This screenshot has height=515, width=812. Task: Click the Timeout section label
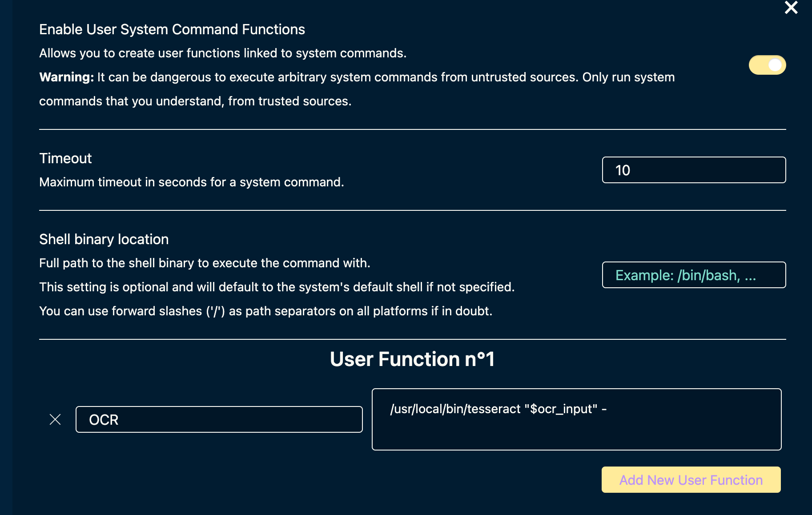pos(65,158)
